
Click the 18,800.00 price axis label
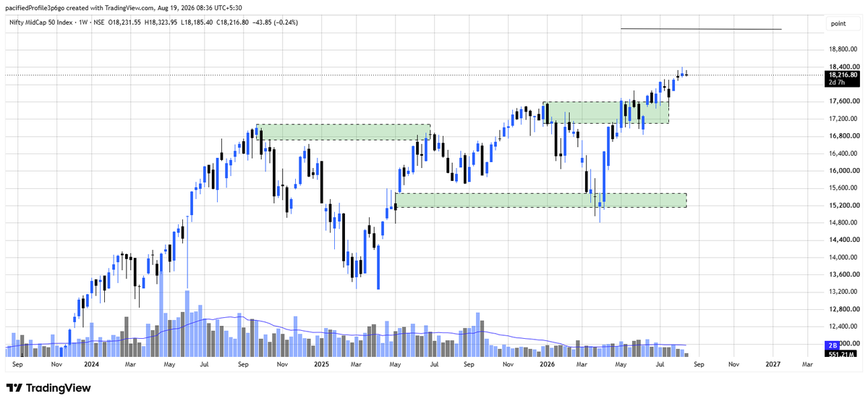click(843, 49)
